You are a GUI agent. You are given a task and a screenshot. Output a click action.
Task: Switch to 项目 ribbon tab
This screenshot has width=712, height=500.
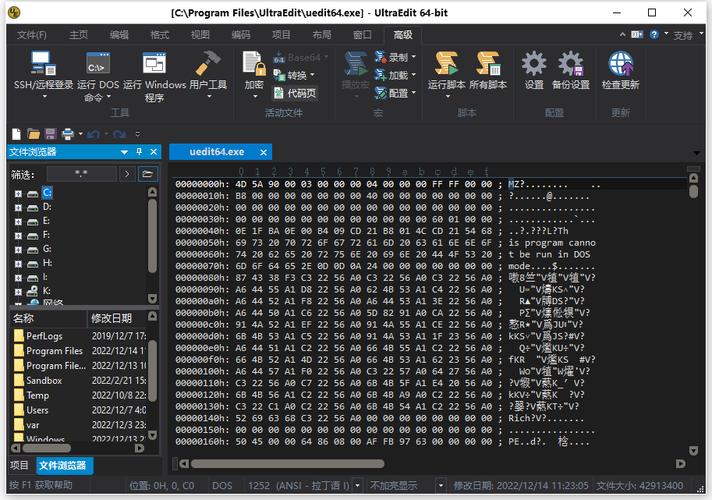pos(281,35)
